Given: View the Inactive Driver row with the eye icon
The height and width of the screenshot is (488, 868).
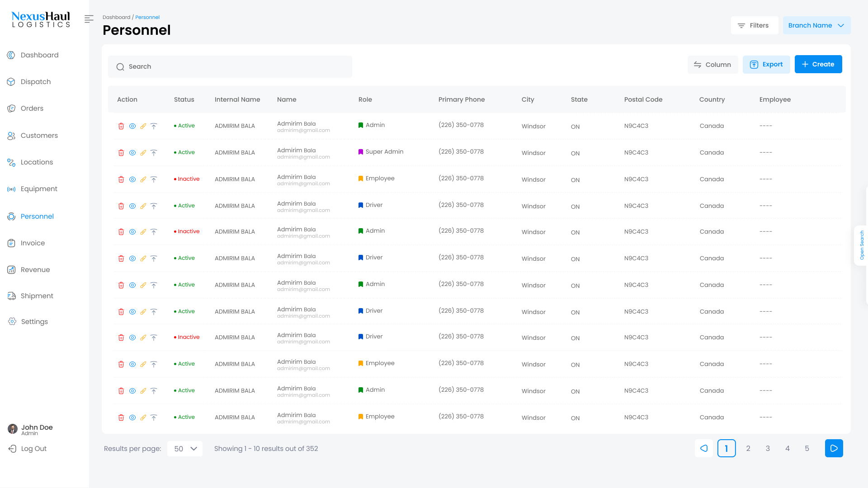Looking at the screenshot, I should pos(132,338).
